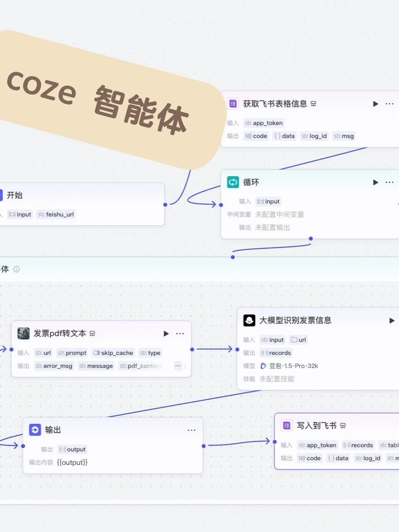Click the 豆包 model logo icon

(x=263, y=366)
